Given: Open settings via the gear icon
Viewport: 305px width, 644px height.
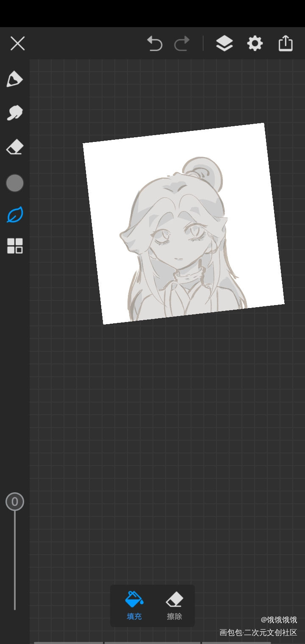Looking at the screenshot, I should click(x=255, y=43).
